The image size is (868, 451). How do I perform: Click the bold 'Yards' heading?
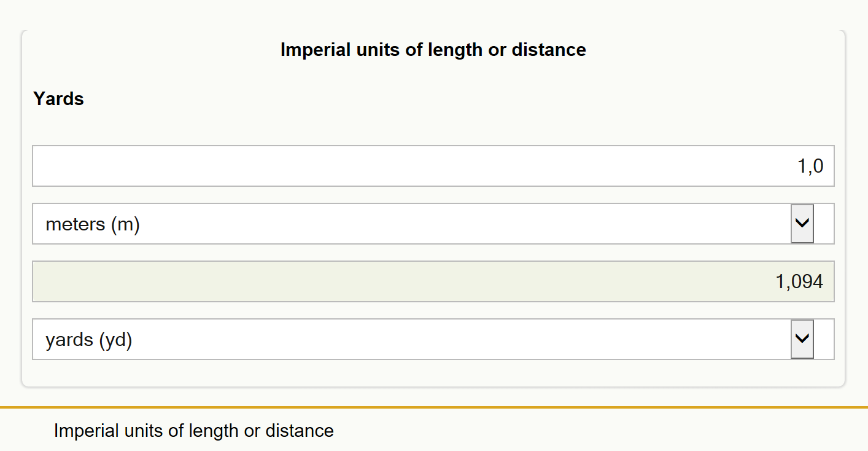click(x=58, y=99)
